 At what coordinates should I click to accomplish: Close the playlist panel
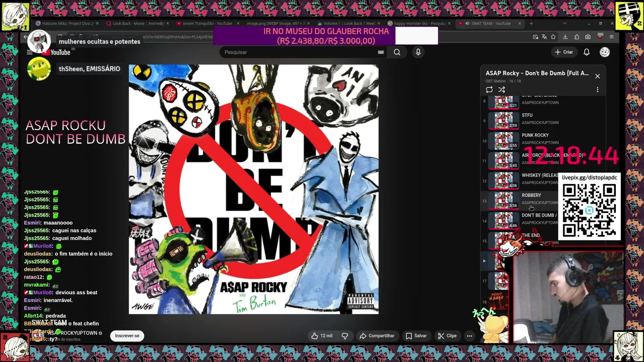(598, 76)
